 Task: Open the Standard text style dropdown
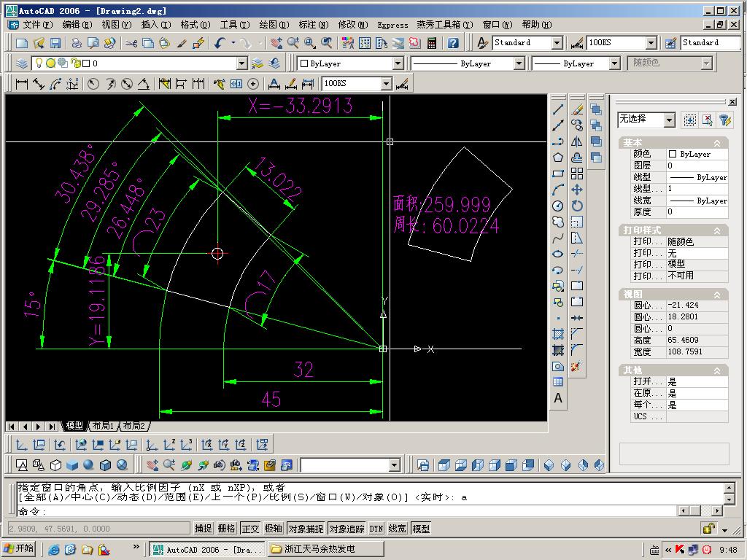pyautogui.click(x=557, y=43)
